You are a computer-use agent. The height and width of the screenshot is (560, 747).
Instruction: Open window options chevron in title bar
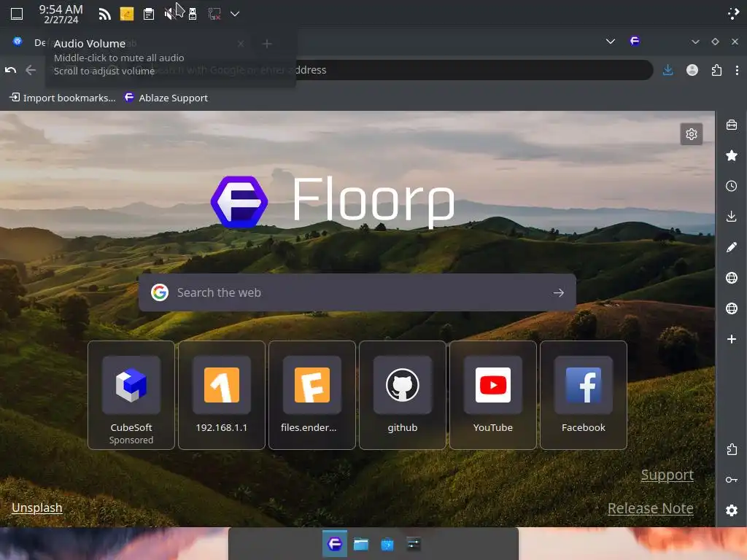pos(695,42)
